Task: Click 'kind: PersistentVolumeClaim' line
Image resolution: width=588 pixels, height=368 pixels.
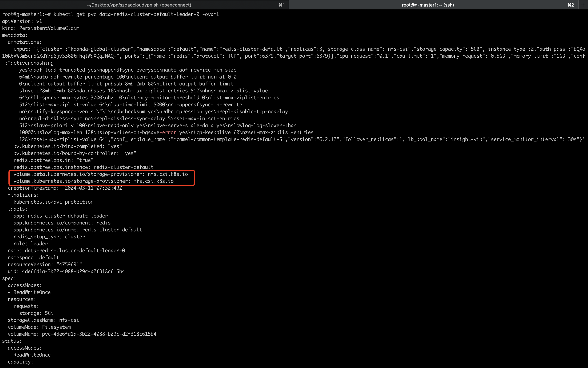Action: [41, 28]
